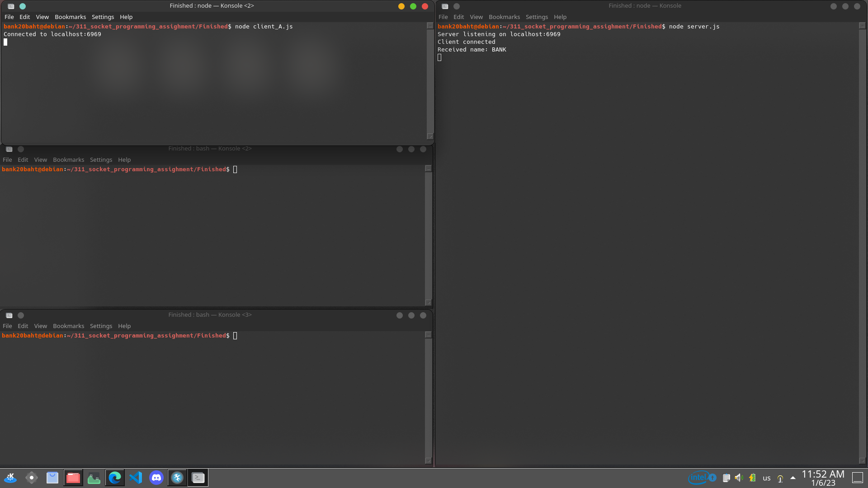This screenshot has height=488, width=868.
Task: Open clipboard manager in system tray
Action: point(726,478)
